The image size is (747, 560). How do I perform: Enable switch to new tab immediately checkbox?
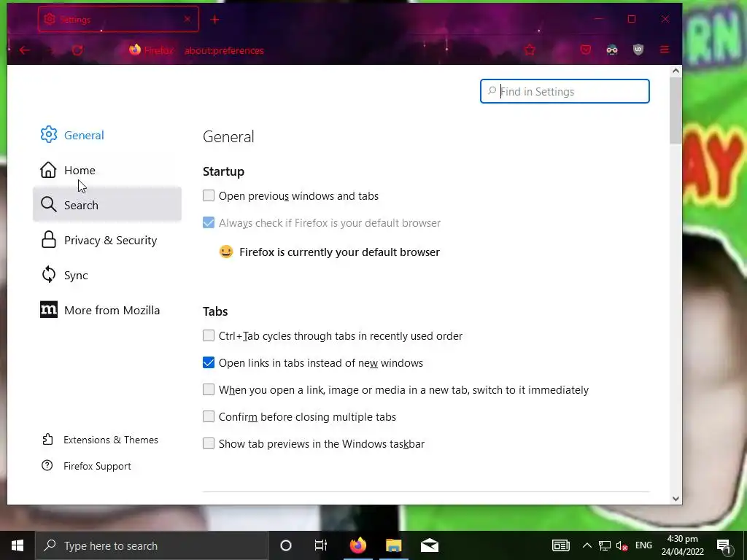pyautogui.click(x=208, y=389)
